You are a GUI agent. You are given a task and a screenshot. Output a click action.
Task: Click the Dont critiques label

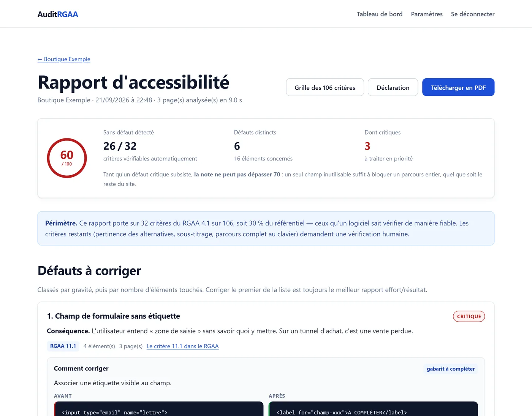pos(383,132)
